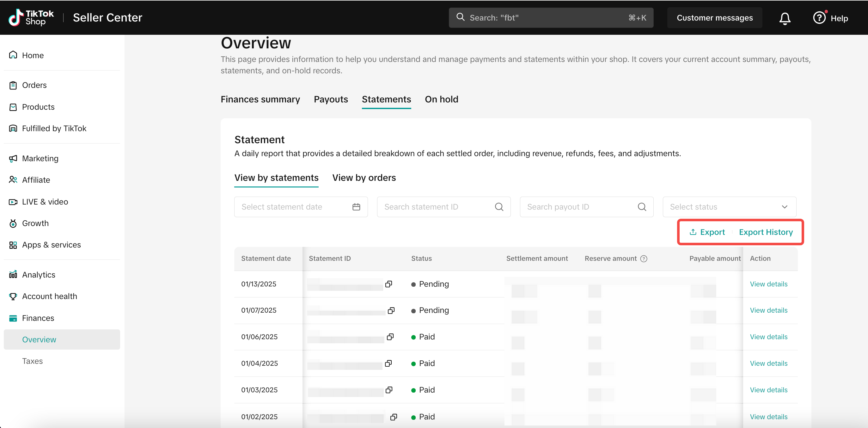
Task: Open Analytics menu in sidebar
Action: point(39,274)
